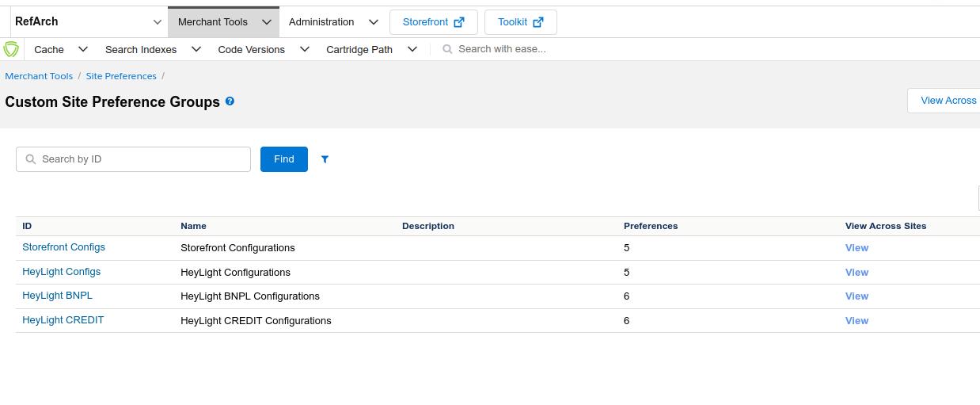
Task: Click the Name column header
Action: pos(193,226)
